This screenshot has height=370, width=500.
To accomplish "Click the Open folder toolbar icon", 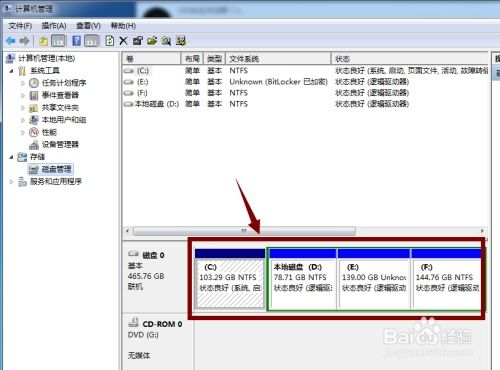I will point(152,41).
